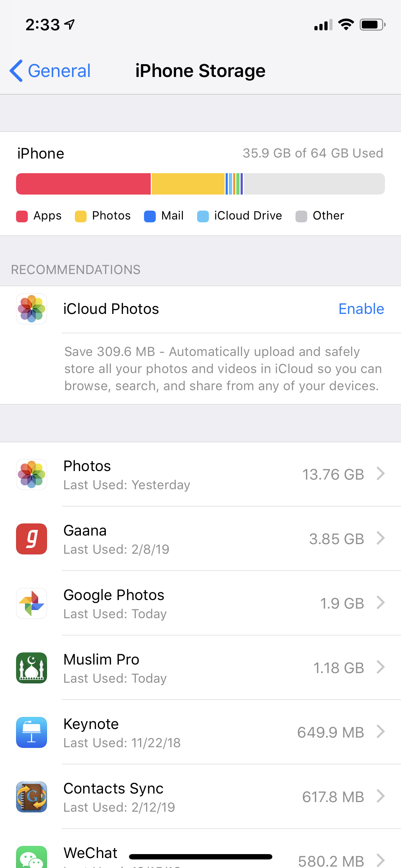Tap the Gaana app icon
This screenshot has width=401, height=868.
point(31,539)
